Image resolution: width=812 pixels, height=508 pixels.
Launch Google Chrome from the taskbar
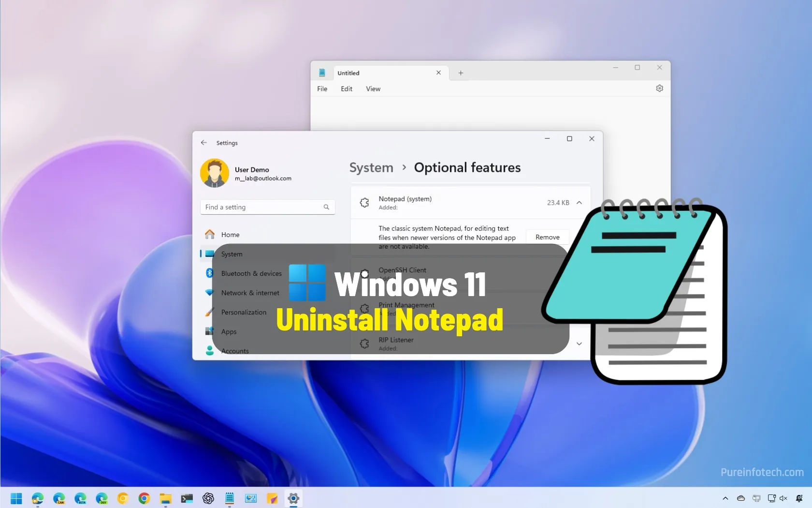144,498
